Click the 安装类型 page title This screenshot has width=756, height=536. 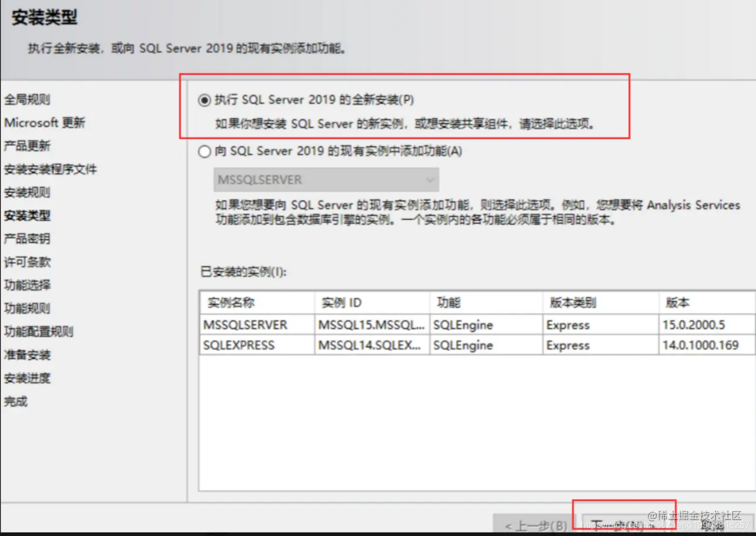pyautogui.click(x=45, y=17)
